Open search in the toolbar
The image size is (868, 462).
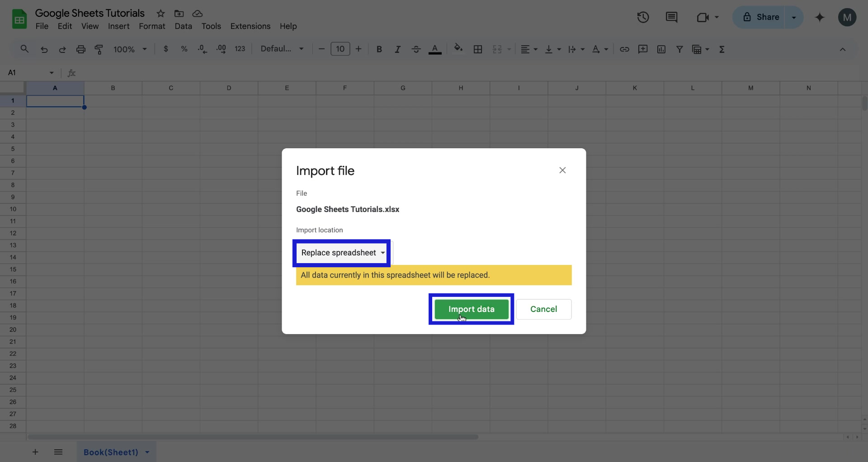pos(24,49)
